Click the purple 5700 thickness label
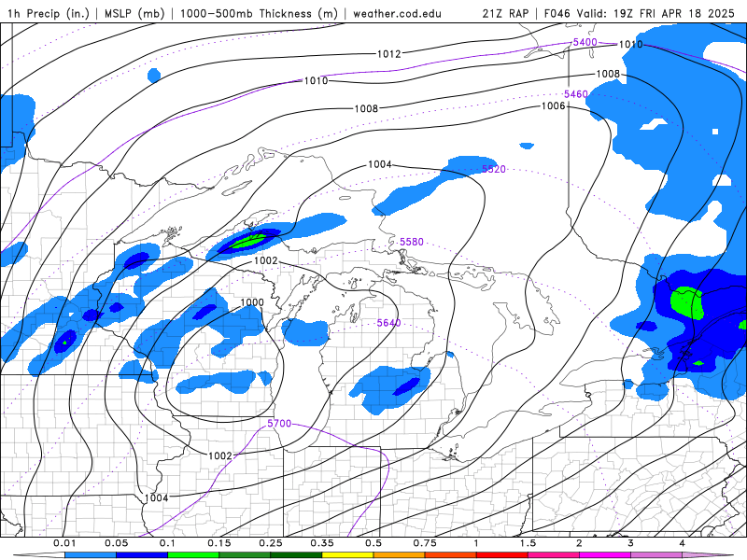Screen dimensions: 747x560 (279, 424)
